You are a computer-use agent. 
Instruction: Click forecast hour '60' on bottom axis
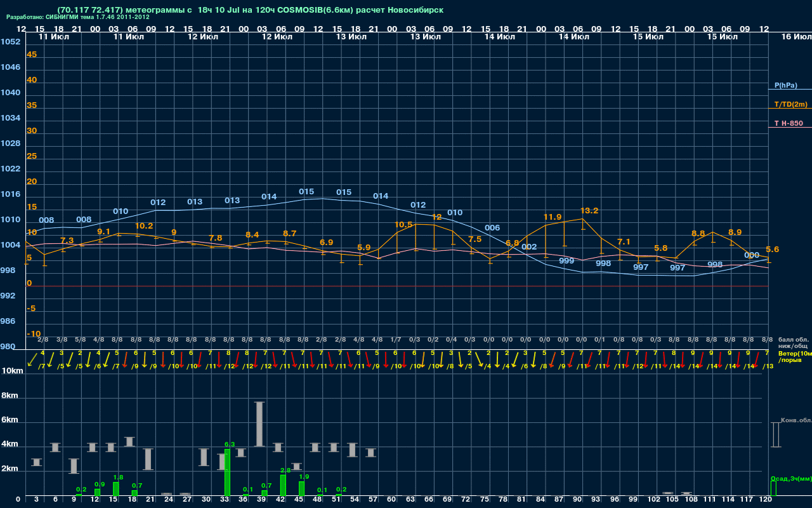(391, 500)
